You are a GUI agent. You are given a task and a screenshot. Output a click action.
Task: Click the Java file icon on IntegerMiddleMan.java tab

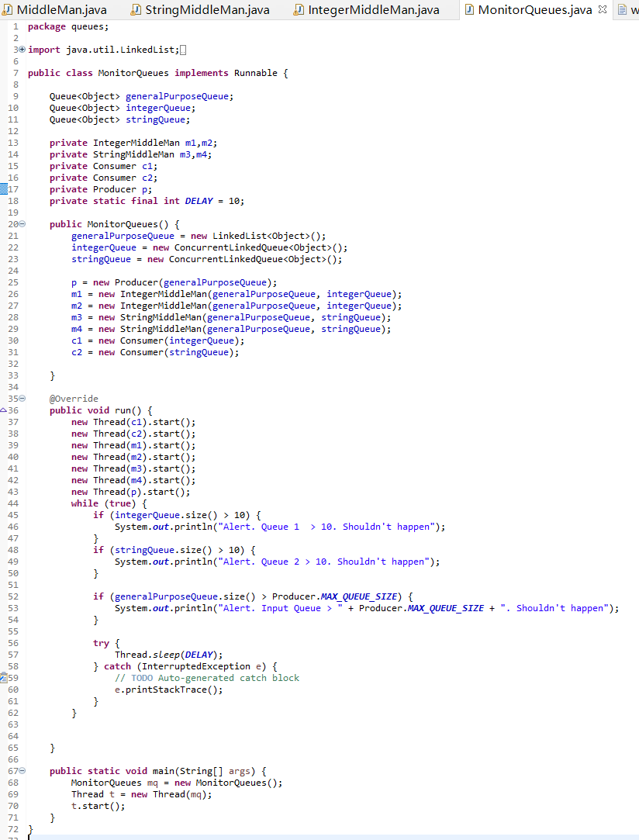[x=299, y=10]
